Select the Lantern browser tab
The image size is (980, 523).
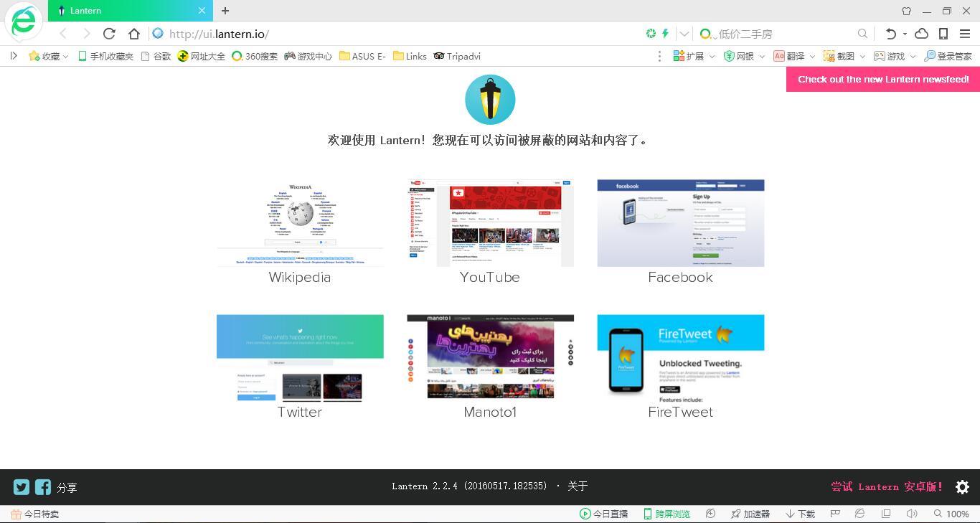(129, 11)
